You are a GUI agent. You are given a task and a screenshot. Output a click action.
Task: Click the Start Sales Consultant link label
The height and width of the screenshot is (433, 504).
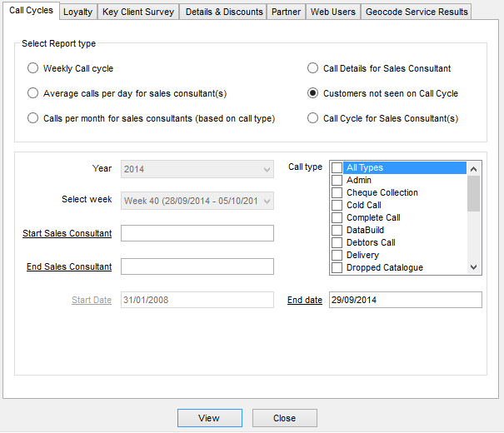[x=67, y=233]
